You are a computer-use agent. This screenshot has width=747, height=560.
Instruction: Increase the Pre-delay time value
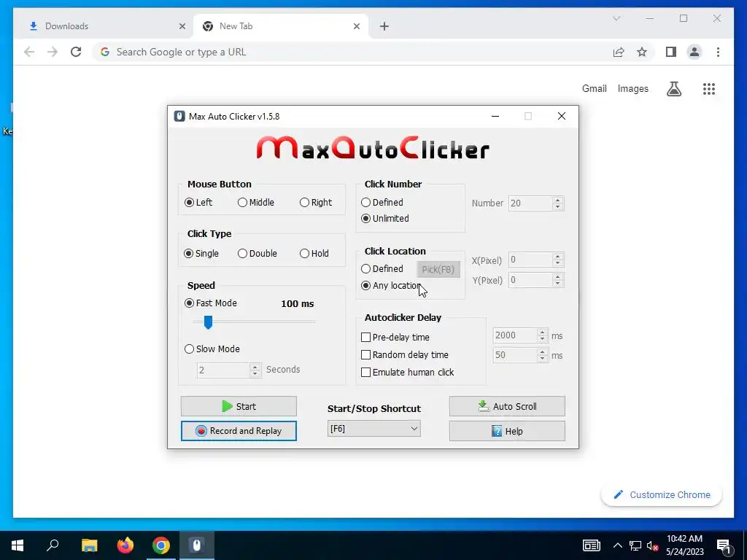542,332
